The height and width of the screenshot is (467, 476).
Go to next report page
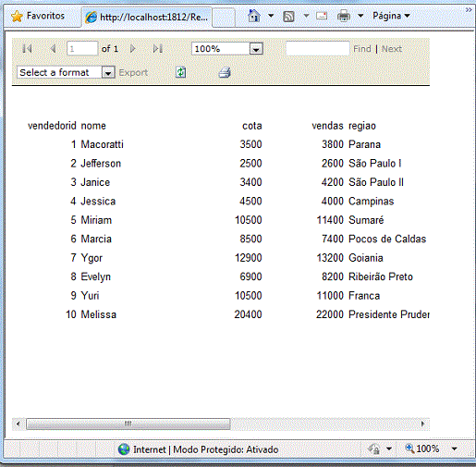click(132, 49)
